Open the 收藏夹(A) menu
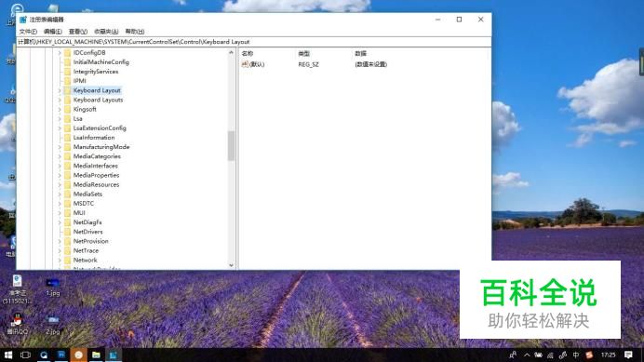Screen dimensions: 644x362 tap(106, 32)
